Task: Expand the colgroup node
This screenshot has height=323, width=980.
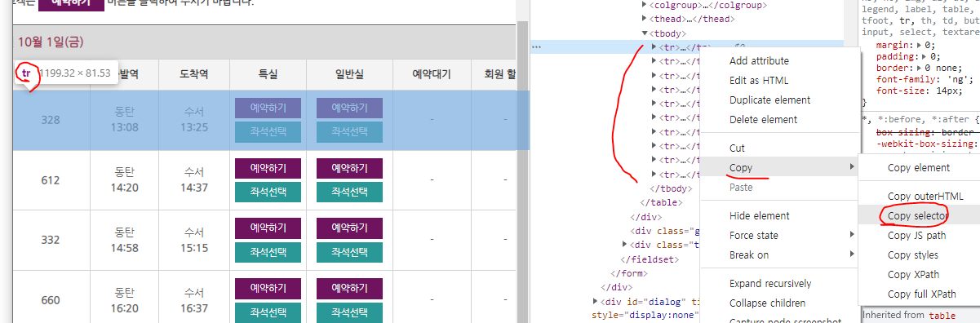Action: tap(645, 5)
